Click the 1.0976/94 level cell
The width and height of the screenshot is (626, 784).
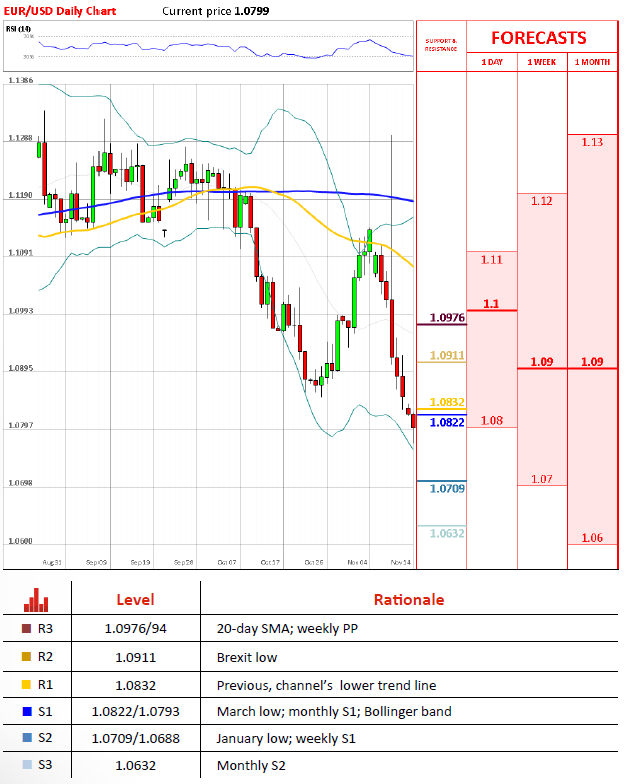pyautogui.click(x=136, y=628)
